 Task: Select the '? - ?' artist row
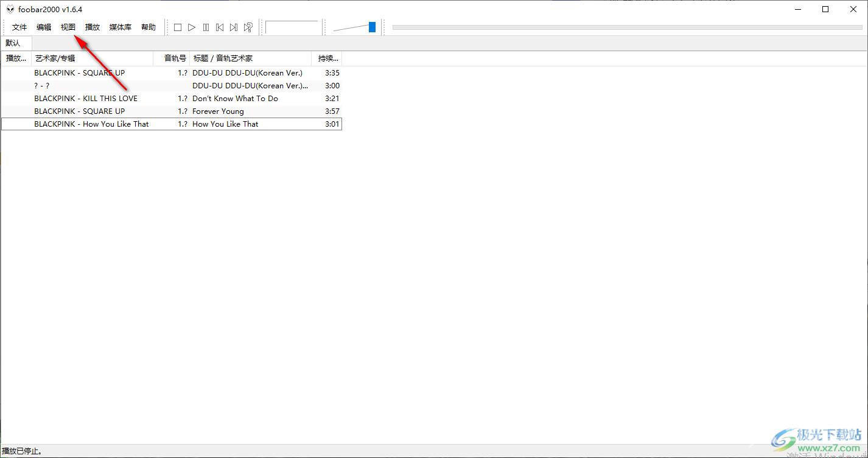[42, 86]
